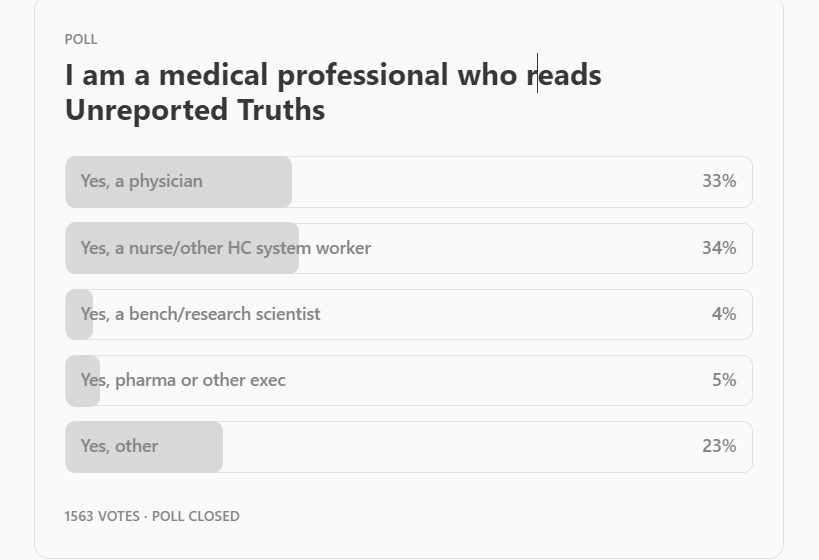Click the word "worker" in nurse option

coord(343,248)
